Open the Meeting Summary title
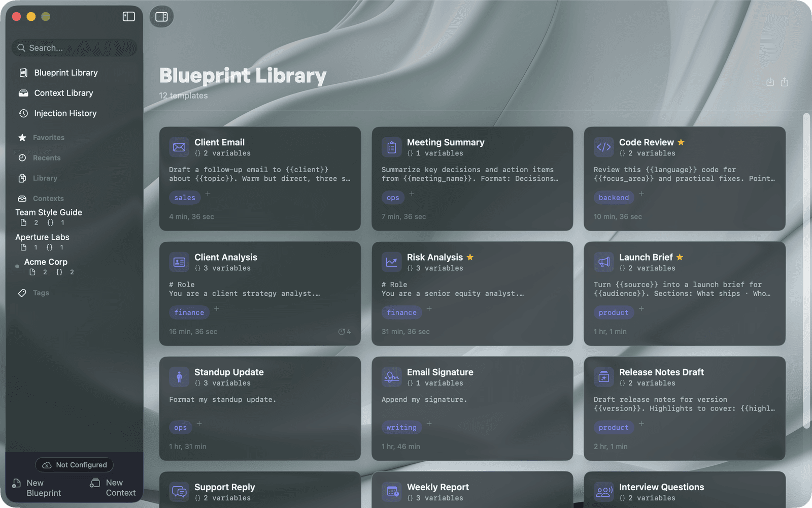Screen dimensions: 812x508 [x=446, y=142]
